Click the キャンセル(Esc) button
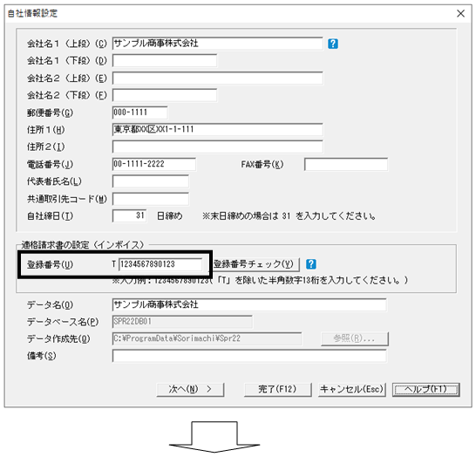The width and height of the screenshot is (476, 457). pyautogui.click(x=352, y=389)
